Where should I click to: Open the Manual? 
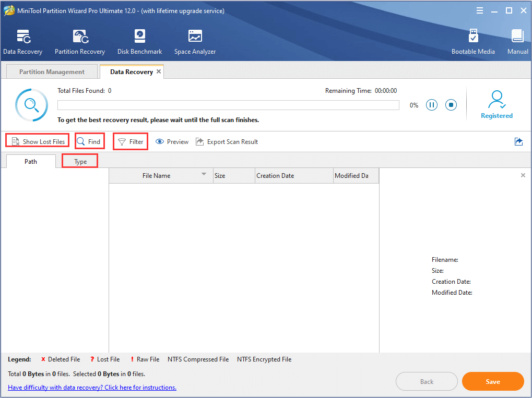517,42
